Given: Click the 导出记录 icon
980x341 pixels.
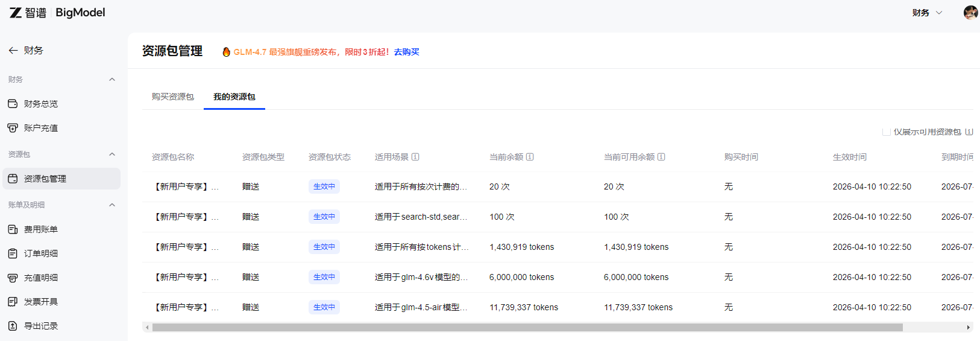Looking at the screenshot, I should coord(13,326).
